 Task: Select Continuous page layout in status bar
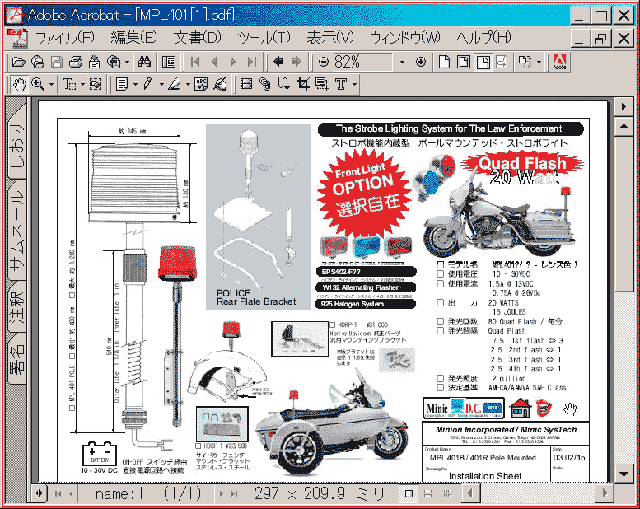[x=428, y=493]
